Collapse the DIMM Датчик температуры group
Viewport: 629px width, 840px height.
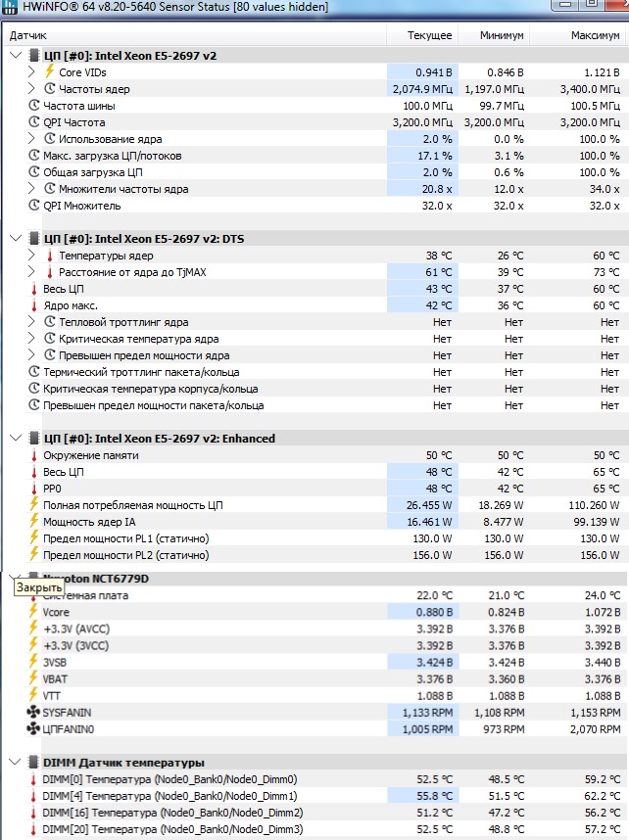coord(16,762)
